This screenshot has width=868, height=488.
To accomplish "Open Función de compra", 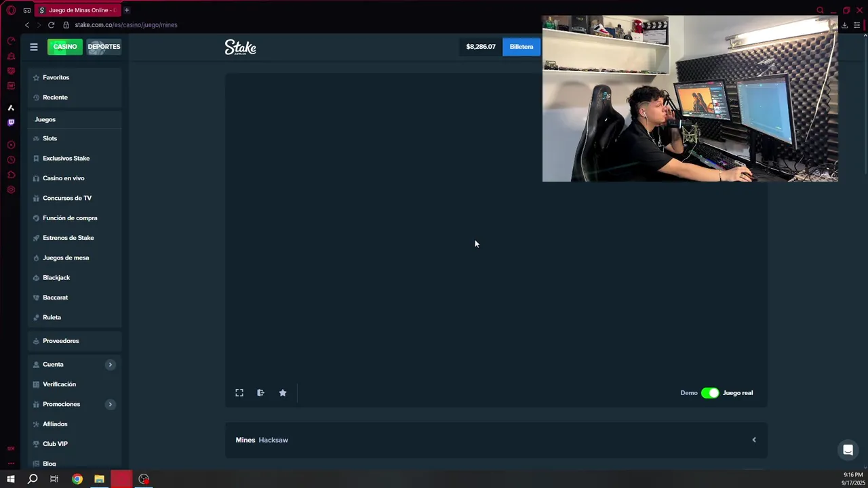I will tap(75, 218).
